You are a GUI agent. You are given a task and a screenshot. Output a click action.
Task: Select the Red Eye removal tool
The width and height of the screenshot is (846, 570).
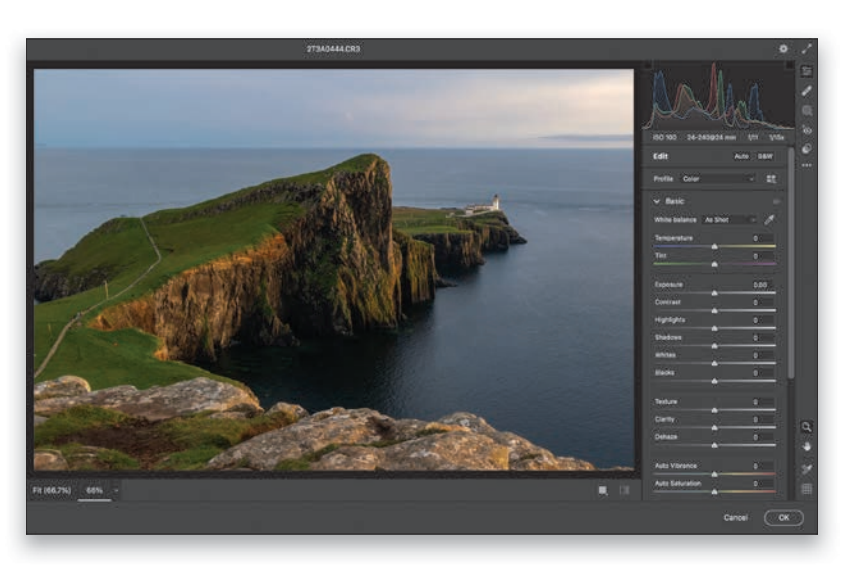(806, 129)
